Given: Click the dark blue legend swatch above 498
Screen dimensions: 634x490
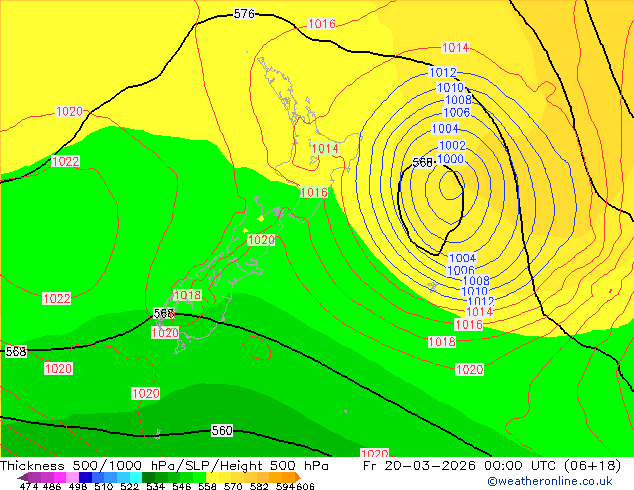Looking at the screenshot, I should [85, 477].
